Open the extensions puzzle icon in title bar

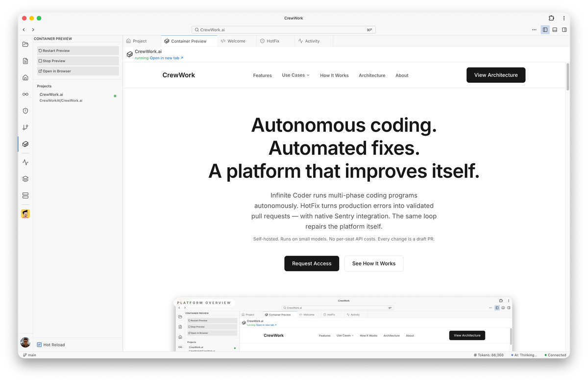pos(551,18)
